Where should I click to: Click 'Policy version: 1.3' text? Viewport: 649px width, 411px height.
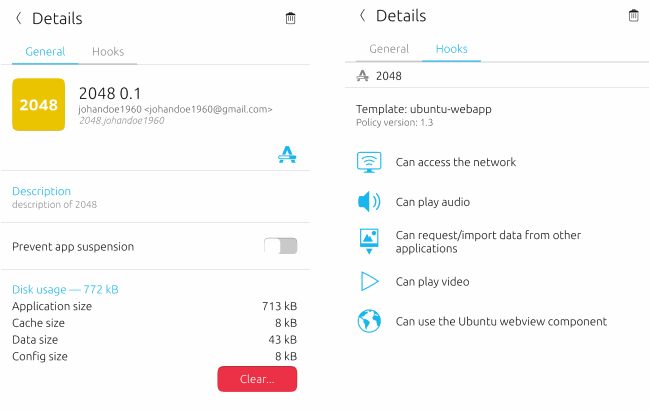(394, 123)
